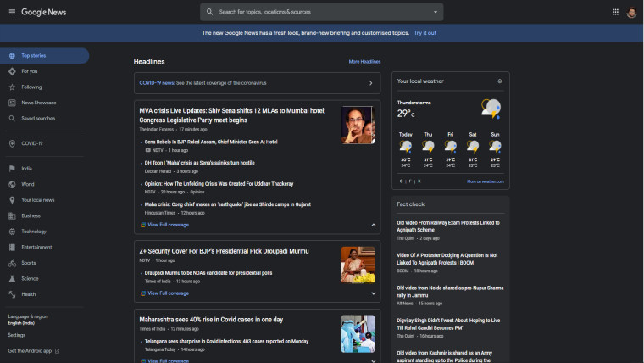This screenshot has width=644, height=363.
Task: Click the Business building icon
Action: tap(12, 215)
